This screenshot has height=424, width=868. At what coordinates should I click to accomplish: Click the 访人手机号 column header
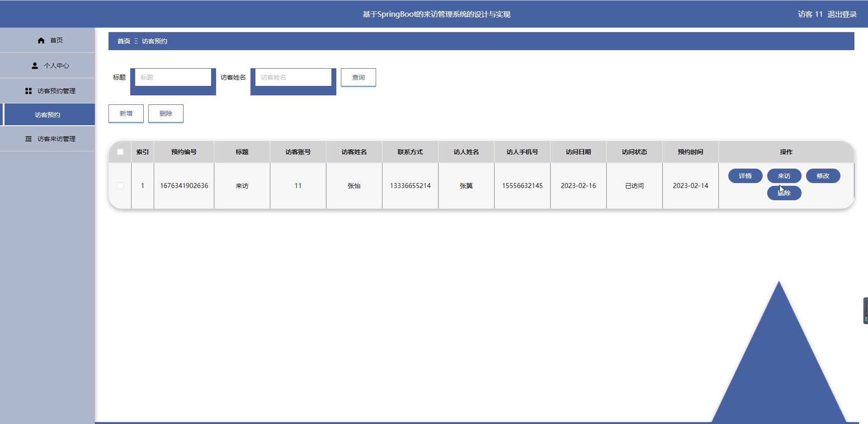coord(522,152)
